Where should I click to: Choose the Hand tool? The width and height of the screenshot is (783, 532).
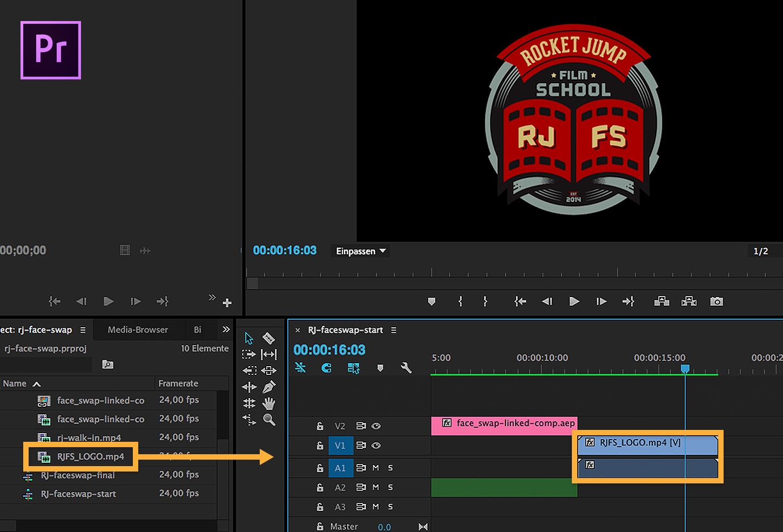(x=268, y=403)
